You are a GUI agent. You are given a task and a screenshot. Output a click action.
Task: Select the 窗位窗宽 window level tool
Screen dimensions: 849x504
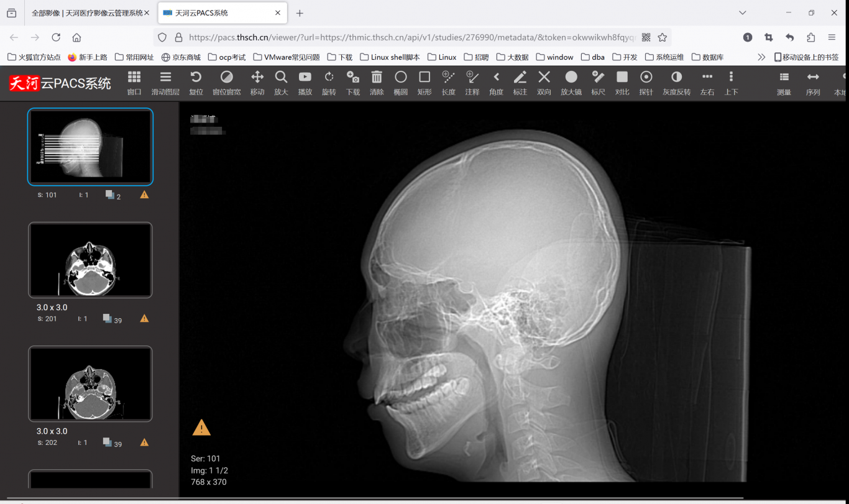tap(227, 83)
